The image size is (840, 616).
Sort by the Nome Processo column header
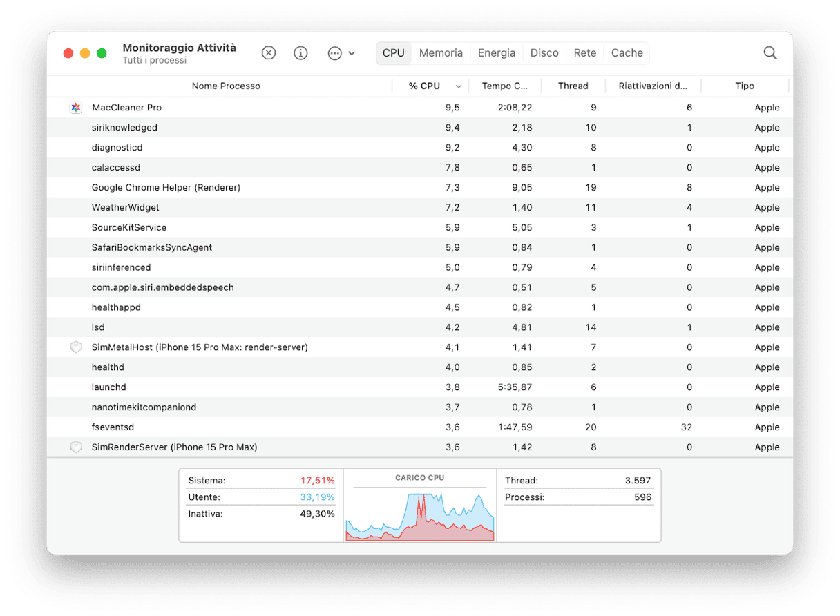[226, 86]
